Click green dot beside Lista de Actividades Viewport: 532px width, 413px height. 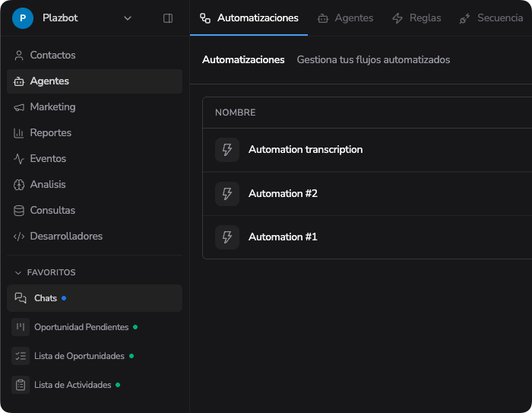point(118,385)
